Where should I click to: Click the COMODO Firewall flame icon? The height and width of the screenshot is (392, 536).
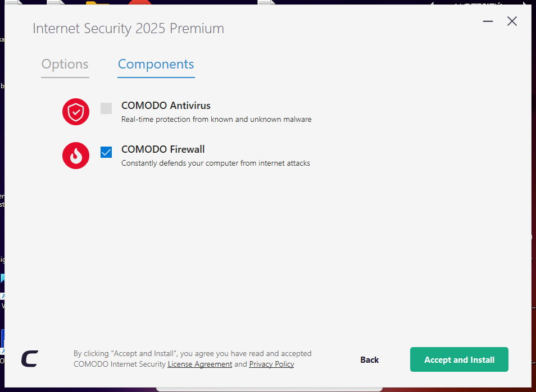pyautogui.click(x=76, y=156)
